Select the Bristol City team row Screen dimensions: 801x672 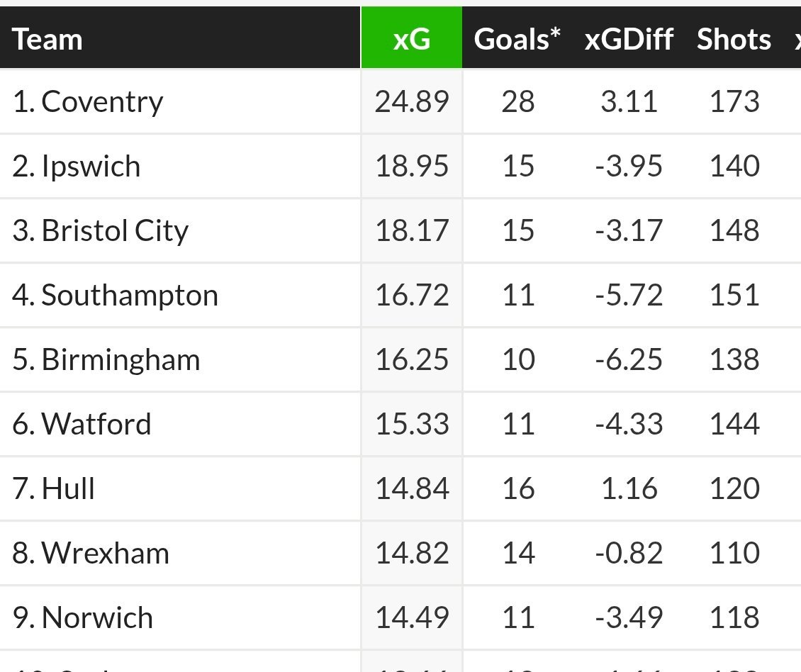[115, 231]
